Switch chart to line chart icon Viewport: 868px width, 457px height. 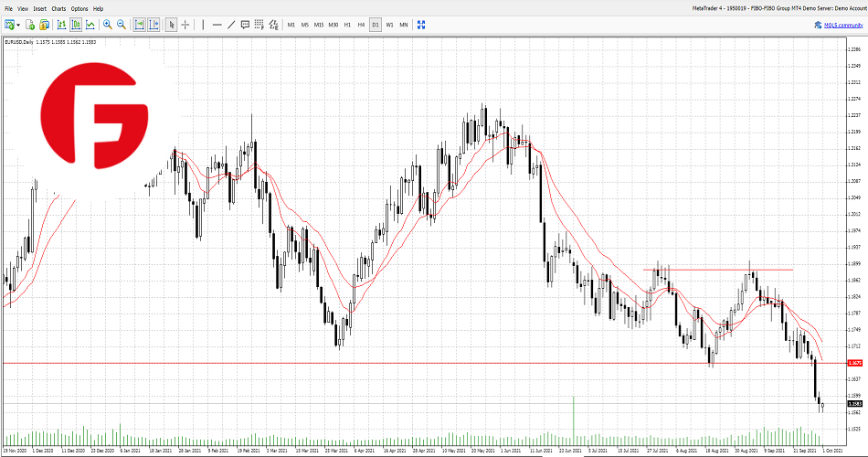(x=90, y=25)
